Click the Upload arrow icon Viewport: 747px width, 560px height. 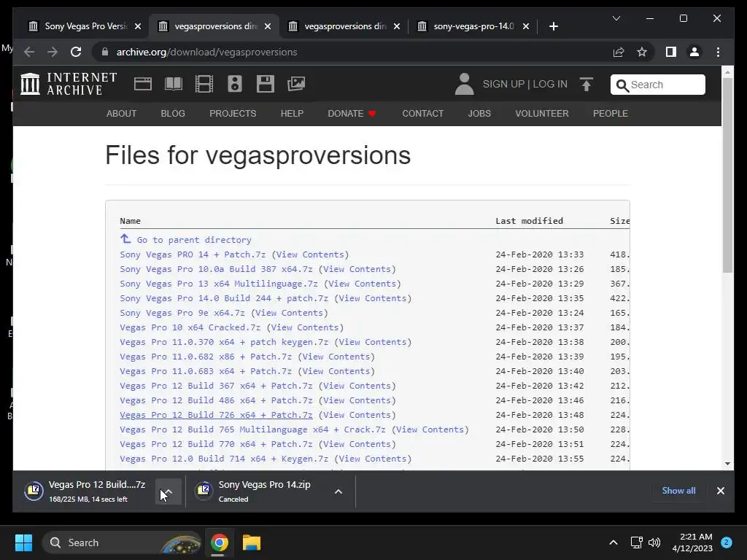[587, 85]
